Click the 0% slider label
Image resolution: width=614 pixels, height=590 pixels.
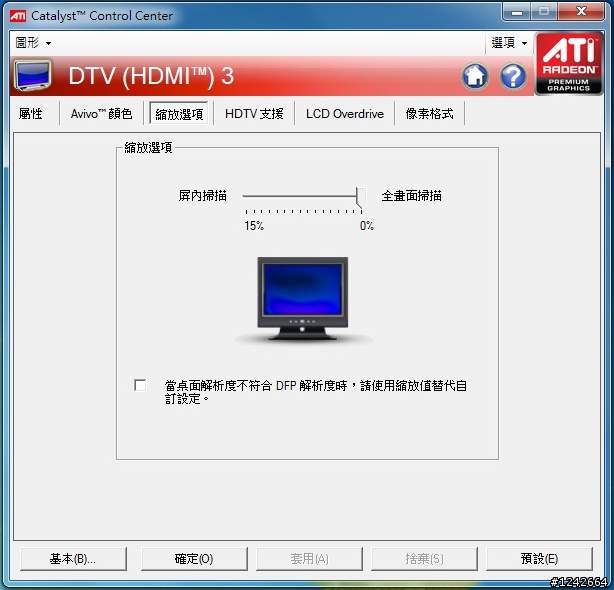(x=367, y=226)
